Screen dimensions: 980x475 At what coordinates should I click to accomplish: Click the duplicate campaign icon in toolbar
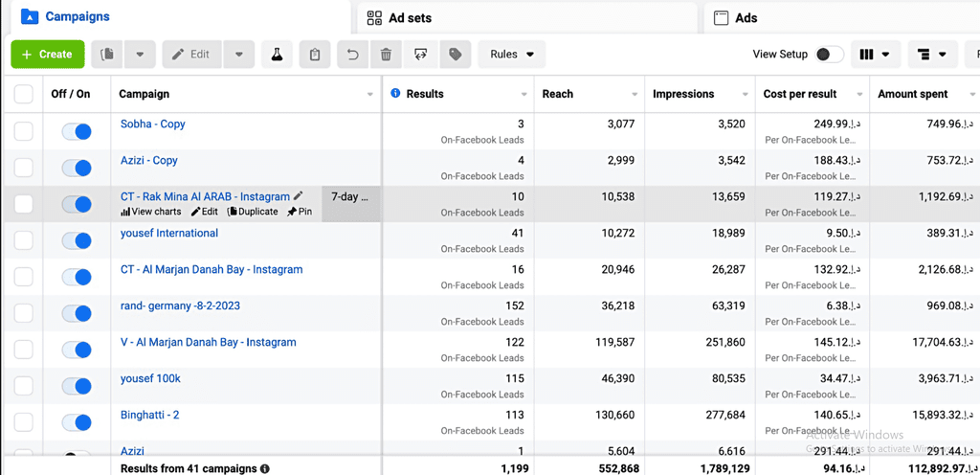coord(107,55)
